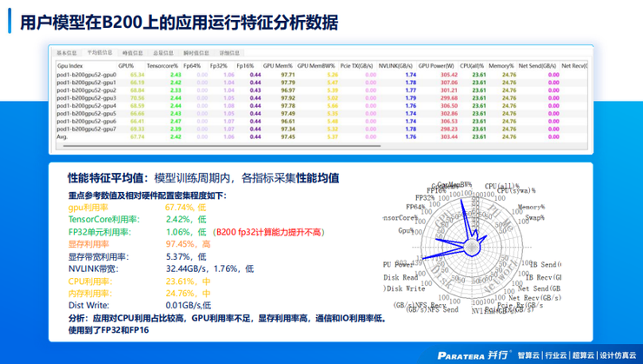This screenshot has width=643, height=364.
Task: Click the GPU Power(W) column header
Action: pos(436,65)
